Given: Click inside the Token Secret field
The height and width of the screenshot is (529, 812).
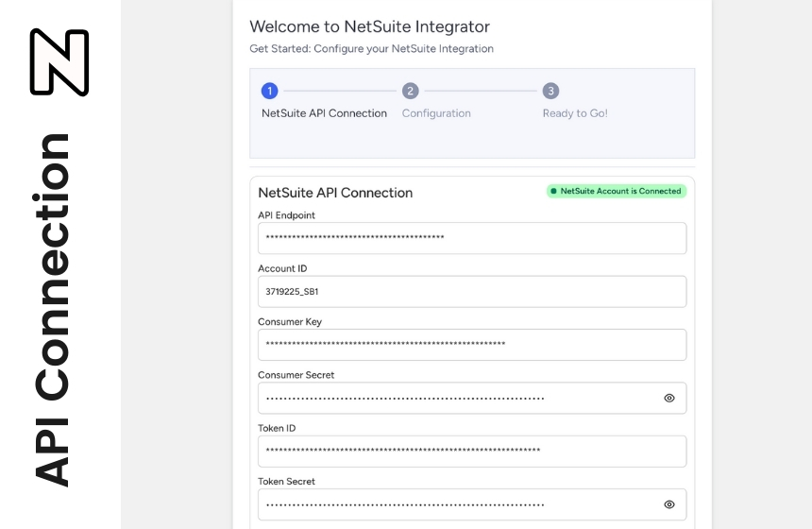Looking at the screenshot, I should click(x=472, y=504).
